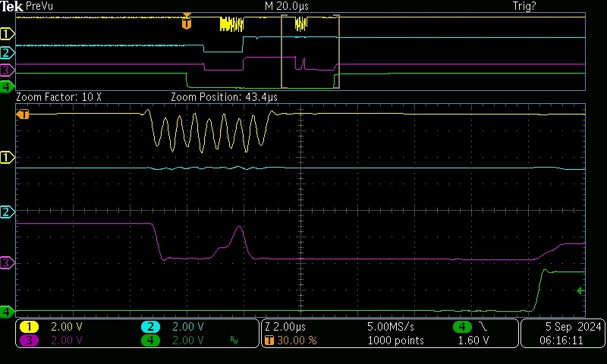Viewport: 607px width, 364px height.
Task: Click the 30.00 % trigger position value
Action: pos(297,340)
